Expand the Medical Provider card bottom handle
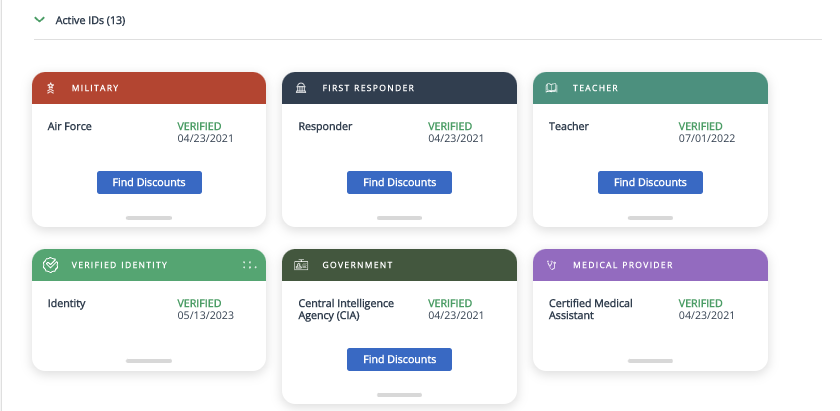Screen dimensions: 840x411 [650, 361]
